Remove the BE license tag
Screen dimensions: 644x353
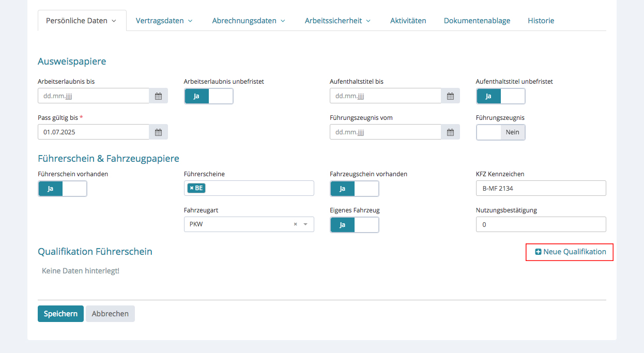click(x=192, y=188)
